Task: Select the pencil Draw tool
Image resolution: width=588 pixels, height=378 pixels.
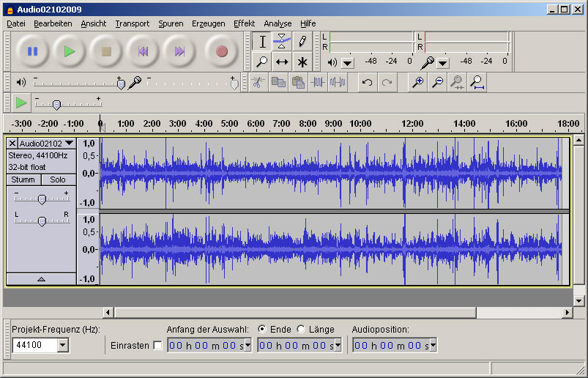Action: click(x=302, y=41)
